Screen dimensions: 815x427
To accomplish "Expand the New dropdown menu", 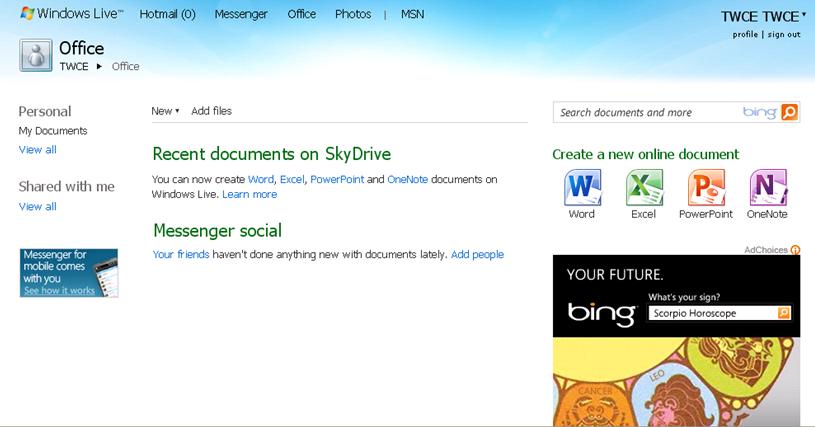I will click(x=165, y=111).
